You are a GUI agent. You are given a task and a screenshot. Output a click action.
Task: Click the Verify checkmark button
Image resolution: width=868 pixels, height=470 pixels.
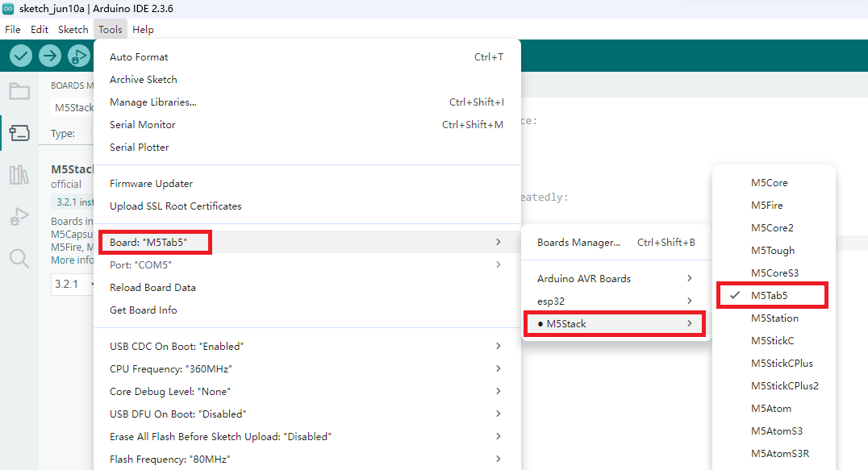click(x=21, y=56)
